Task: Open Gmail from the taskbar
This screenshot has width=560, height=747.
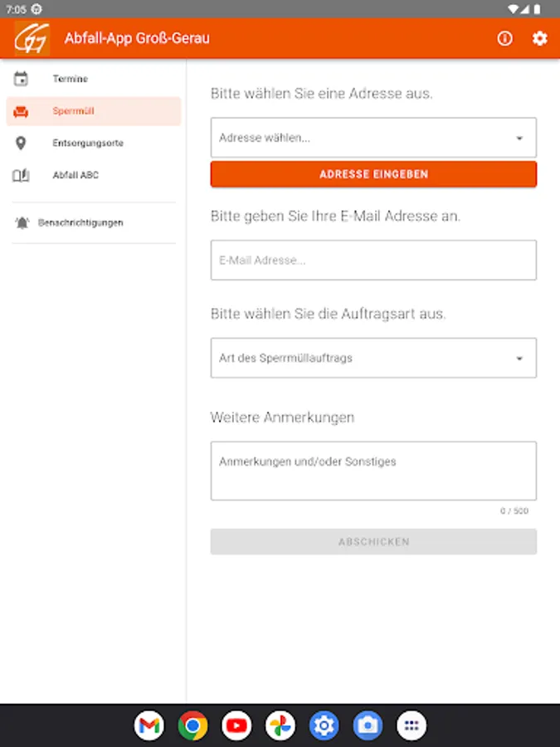Action: pos(149,725)
